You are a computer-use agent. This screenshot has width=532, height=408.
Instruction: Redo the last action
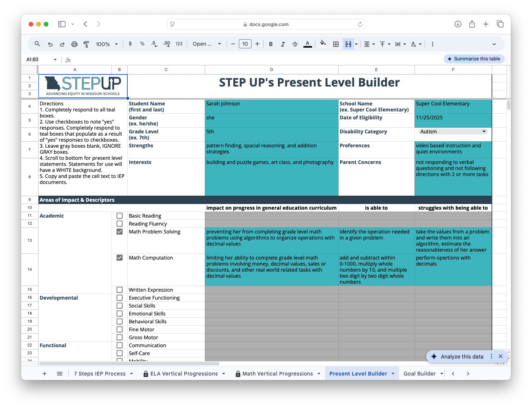62,44
